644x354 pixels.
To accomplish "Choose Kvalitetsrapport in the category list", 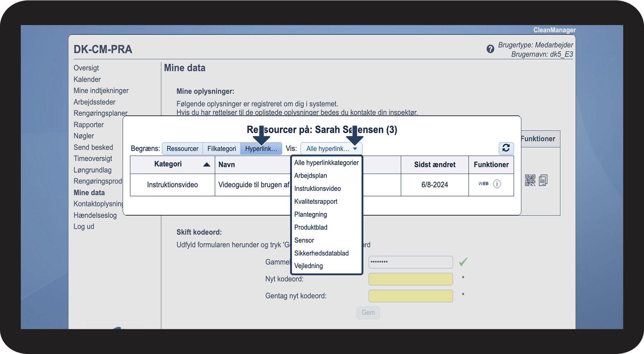I will pyautogui.click(x=316, y=202).
